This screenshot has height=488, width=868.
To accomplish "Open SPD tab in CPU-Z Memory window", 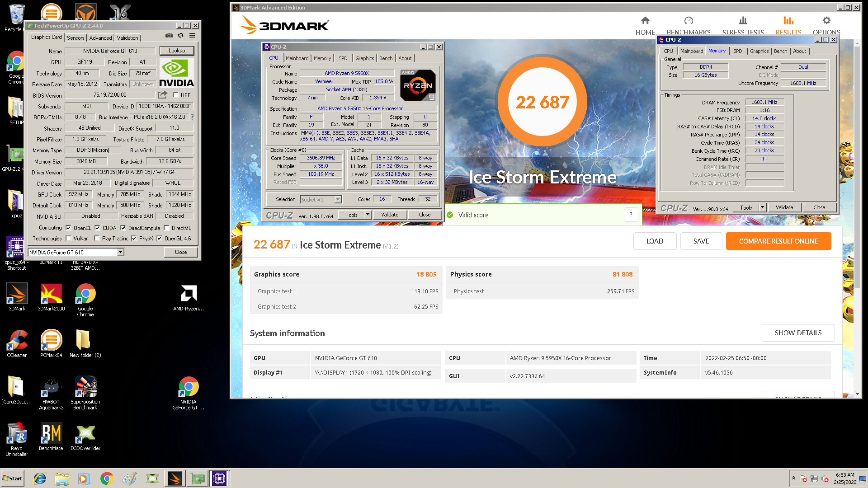I will pos(737,51).
